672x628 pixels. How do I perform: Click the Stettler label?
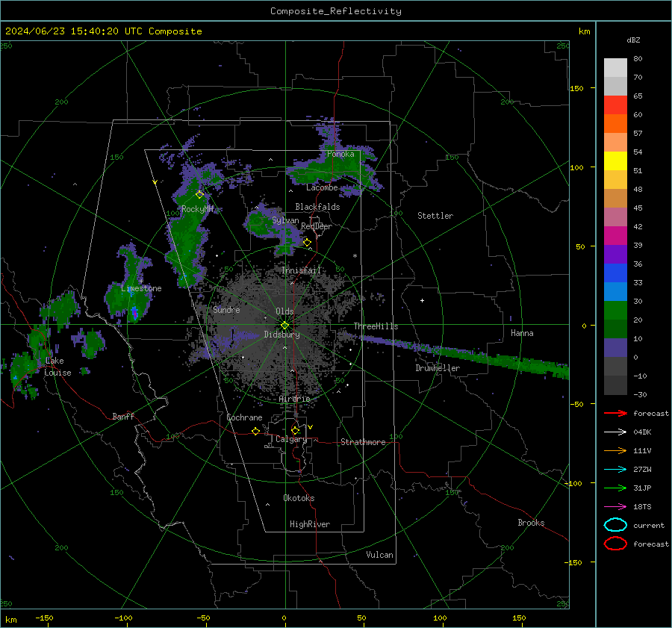[x=435, y=216]
